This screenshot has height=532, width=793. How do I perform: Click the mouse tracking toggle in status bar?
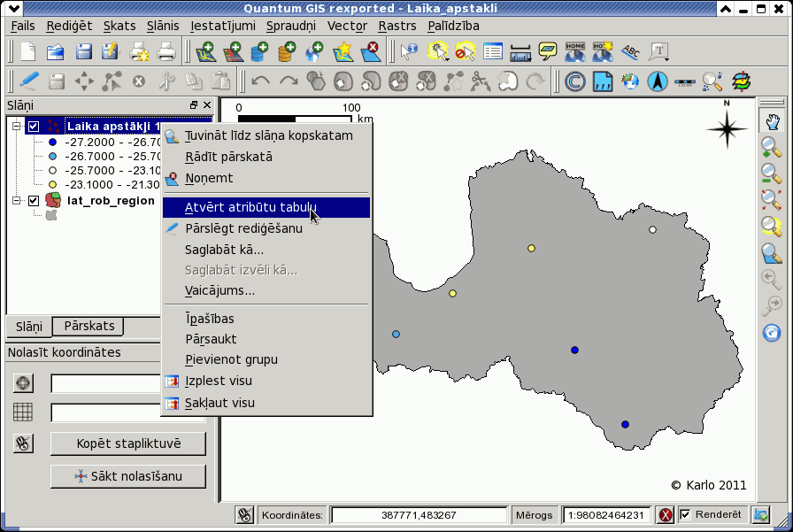tap(245, 515)
